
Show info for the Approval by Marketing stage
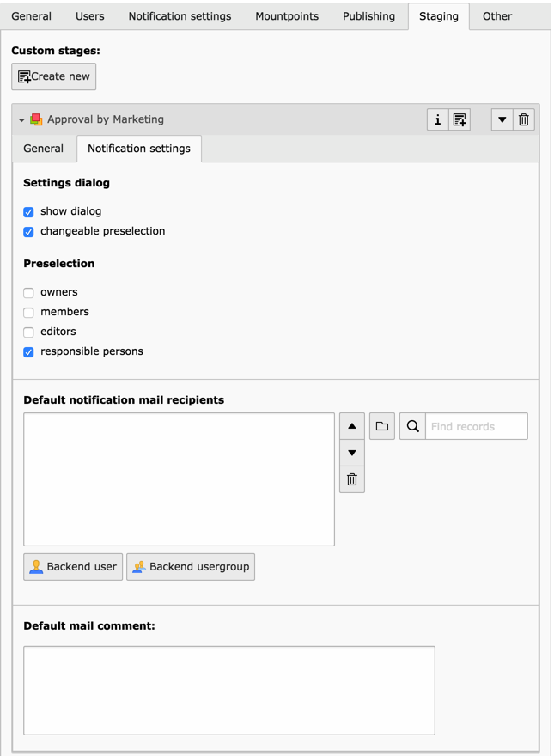[x=437, y=119]
